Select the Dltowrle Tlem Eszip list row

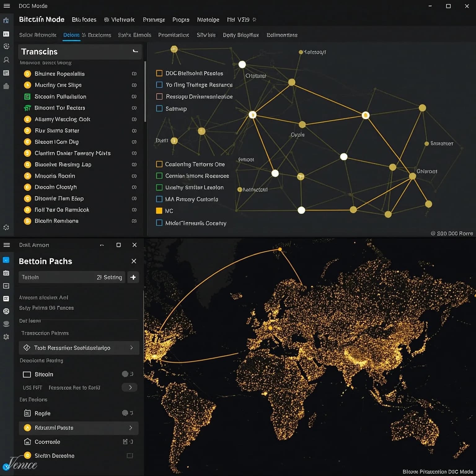pyautogui.click(x=80, y=198)
